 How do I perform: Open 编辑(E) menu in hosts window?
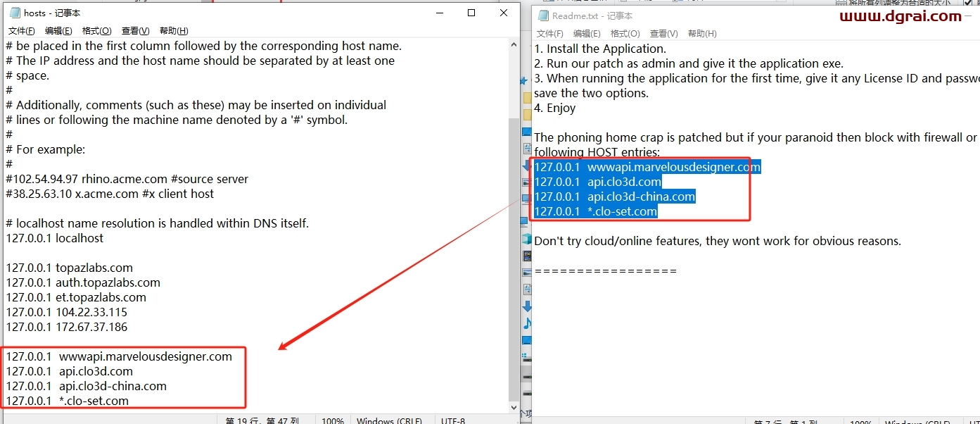58,31
